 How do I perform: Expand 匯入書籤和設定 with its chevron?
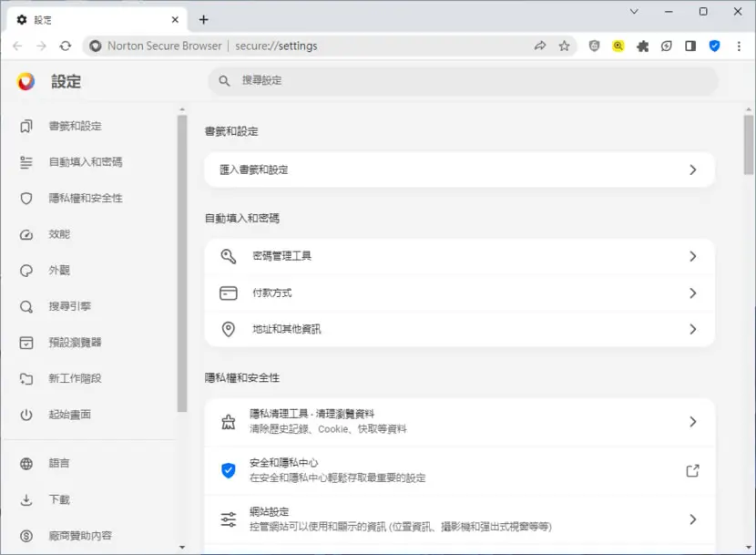click(x=693, y=170)
